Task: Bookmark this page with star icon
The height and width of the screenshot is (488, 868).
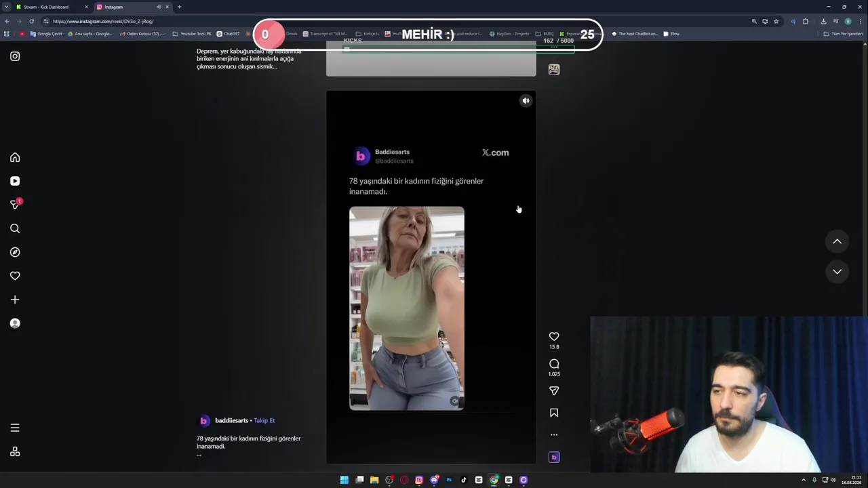Action: pos(776,21)
